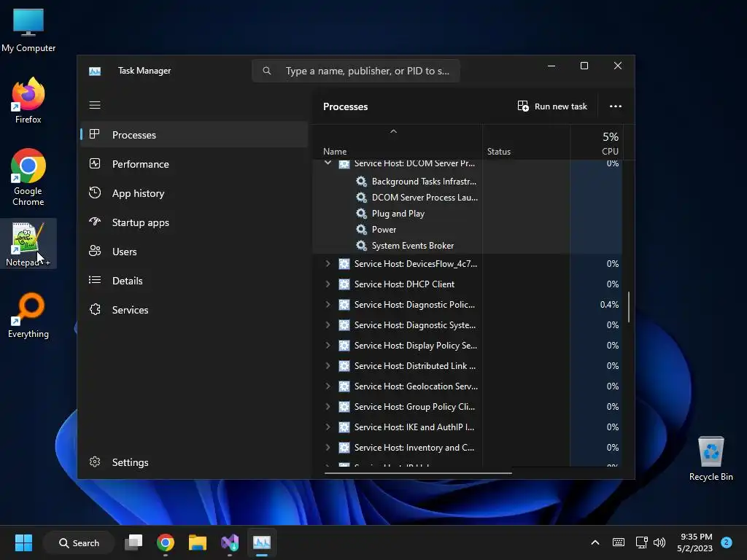Select DCOM Server Process Launcher gear icon
Viewport: 747px width, 560px height.
coord(362,197)
